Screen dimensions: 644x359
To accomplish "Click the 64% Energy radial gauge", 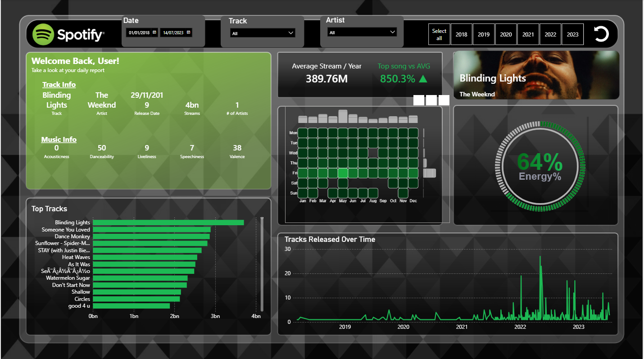I will click(x=540, y=166).
